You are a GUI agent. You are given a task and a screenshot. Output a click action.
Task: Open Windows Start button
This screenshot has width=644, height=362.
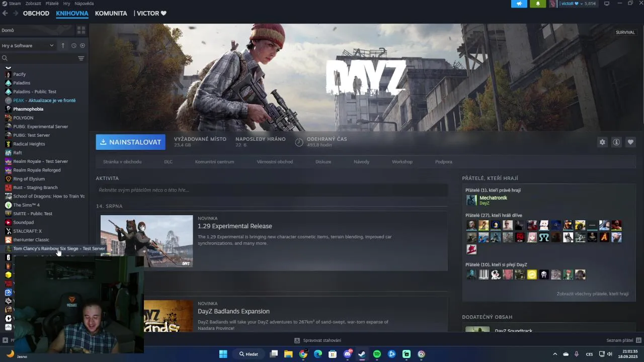pyautogui.click(x=223, y=354)
